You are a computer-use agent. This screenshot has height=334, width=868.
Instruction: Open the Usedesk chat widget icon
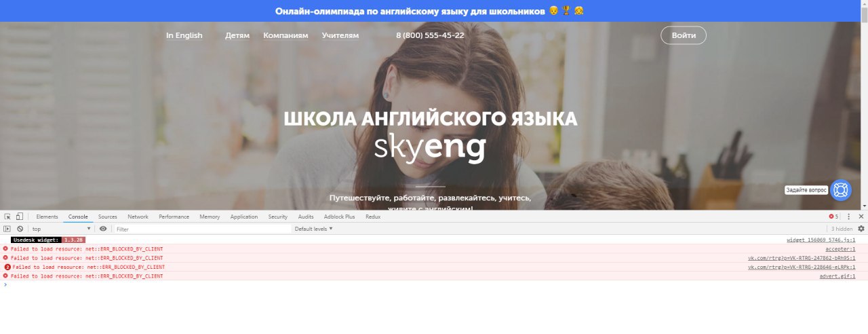pos(841,190)
